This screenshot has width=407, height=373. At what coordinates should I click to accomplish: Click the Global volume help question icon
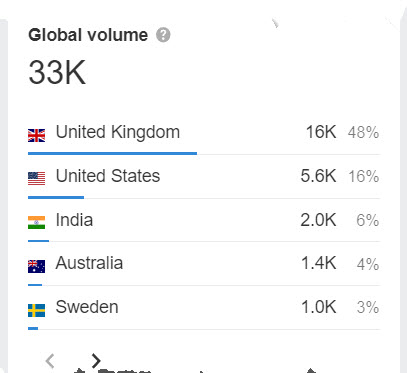click(163, 35)
